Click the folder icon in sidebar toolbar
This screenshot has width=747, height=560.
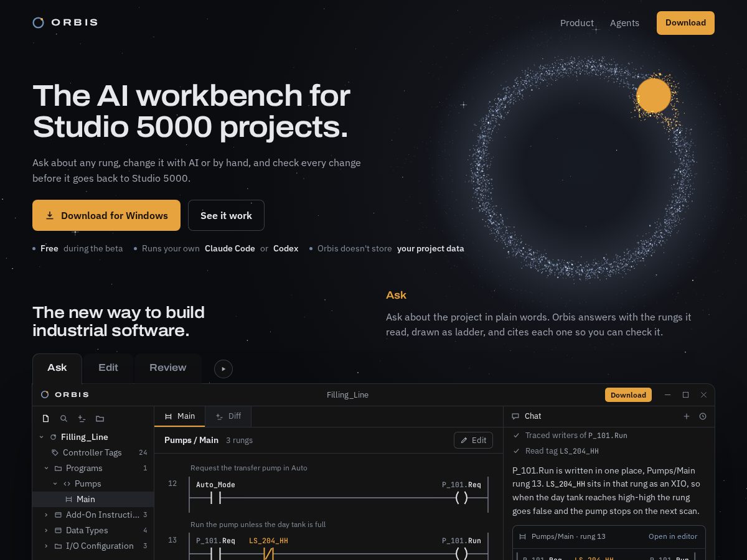(100, 419)
